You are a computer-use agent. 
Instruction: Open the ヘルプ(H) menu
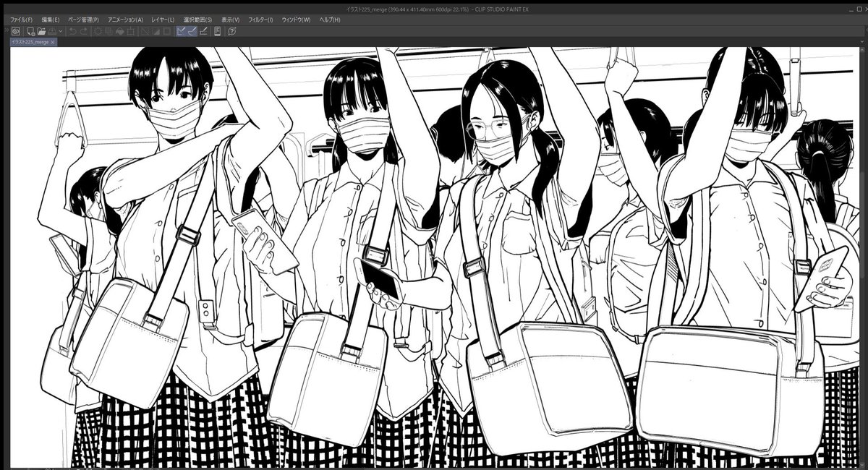tap(330, 20)
